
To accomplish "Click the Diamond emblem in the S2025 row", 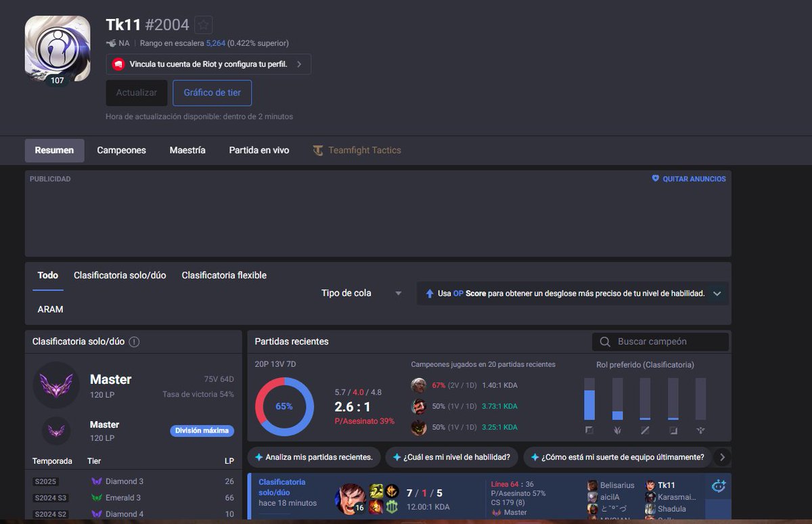I will pos(96,481).
